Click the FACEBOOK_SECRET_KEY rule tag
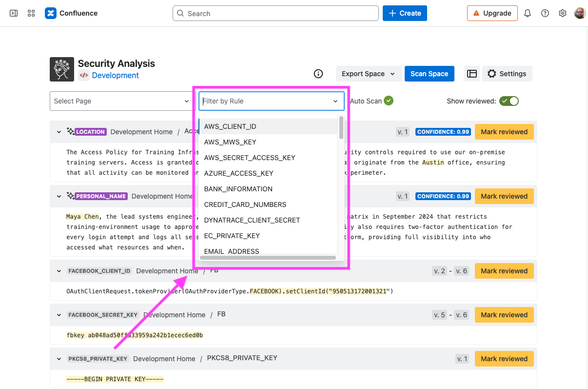Viewport: 588px width, 389px height. point(103,315)
